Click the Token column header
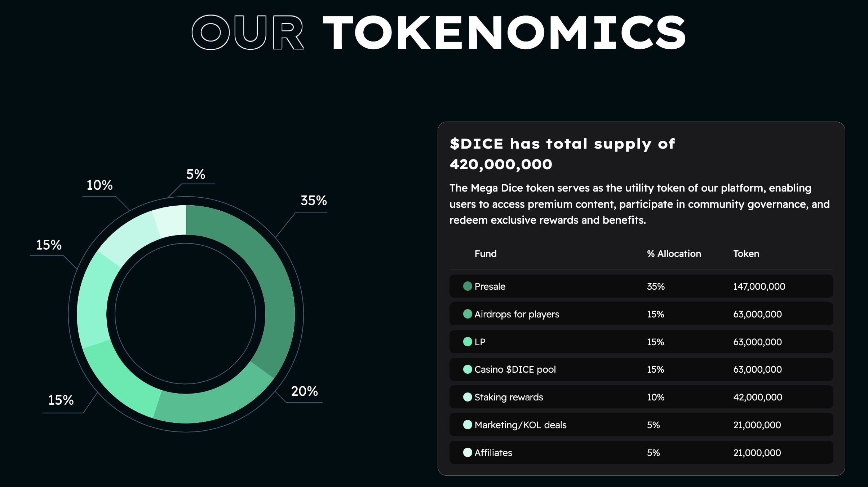The image size is (868, 487). pyautogui.click(x=746, y=254)
